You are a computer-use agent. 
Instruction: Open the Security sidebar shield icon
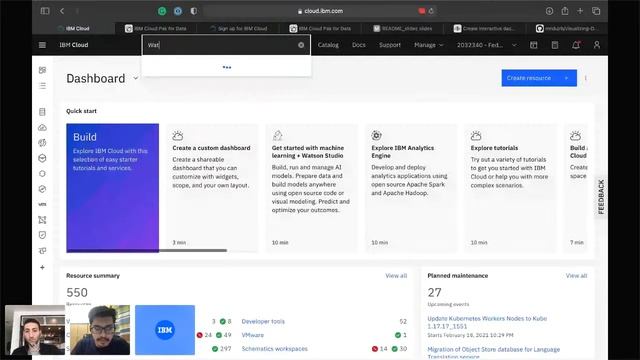tap(42, 235)
